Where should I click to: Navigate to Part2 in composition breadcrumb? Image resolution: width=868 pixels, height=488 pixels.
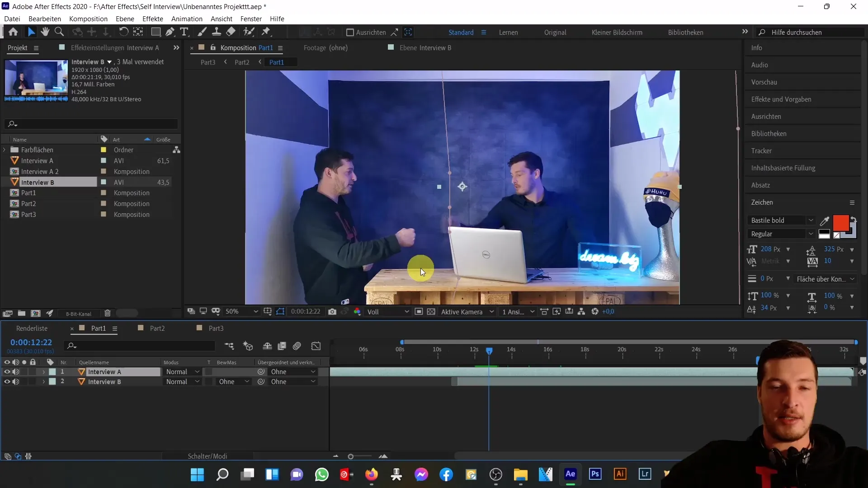coord(242,62)
